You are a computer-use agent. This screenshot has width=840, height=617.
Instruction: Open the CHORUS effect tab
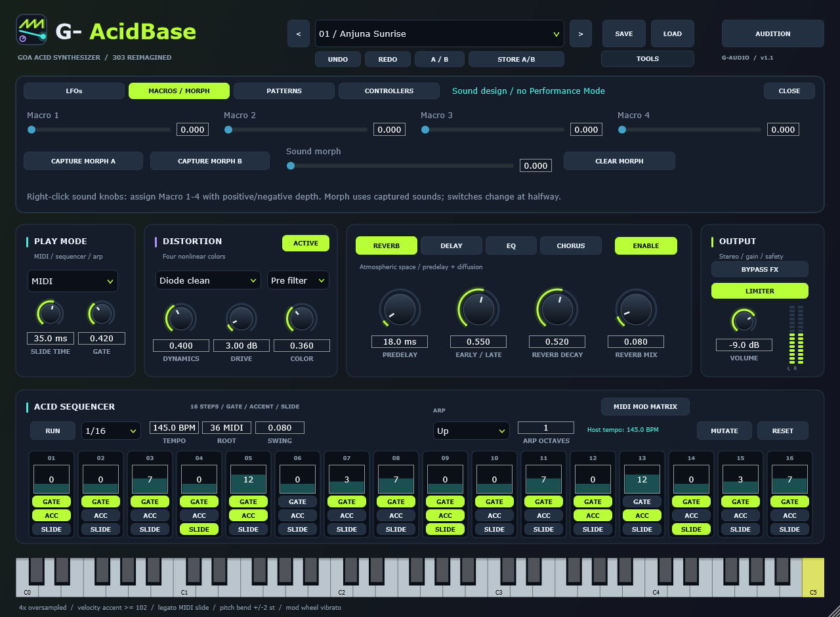[x=571, y=245]
